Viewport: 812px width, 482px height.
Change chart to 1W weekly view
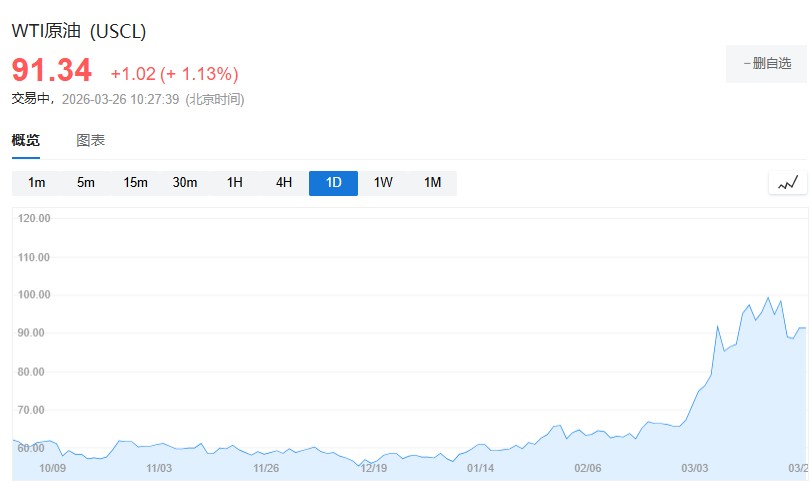tap(383, 183)
